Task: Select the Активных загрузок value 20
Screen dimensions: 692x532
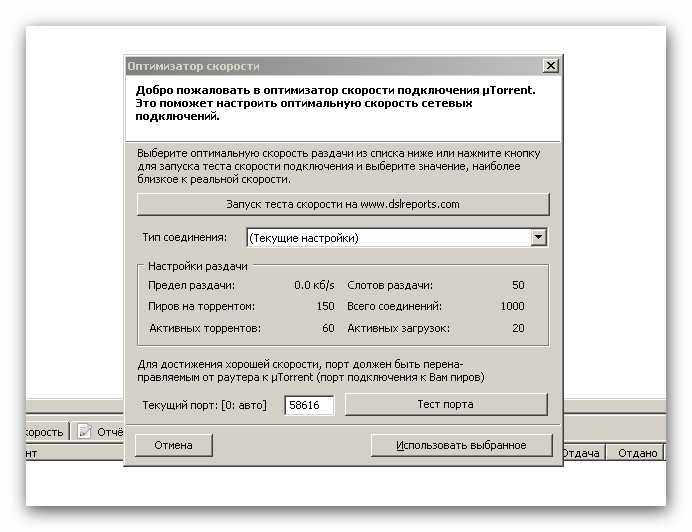Action: (x=518, y=328)
